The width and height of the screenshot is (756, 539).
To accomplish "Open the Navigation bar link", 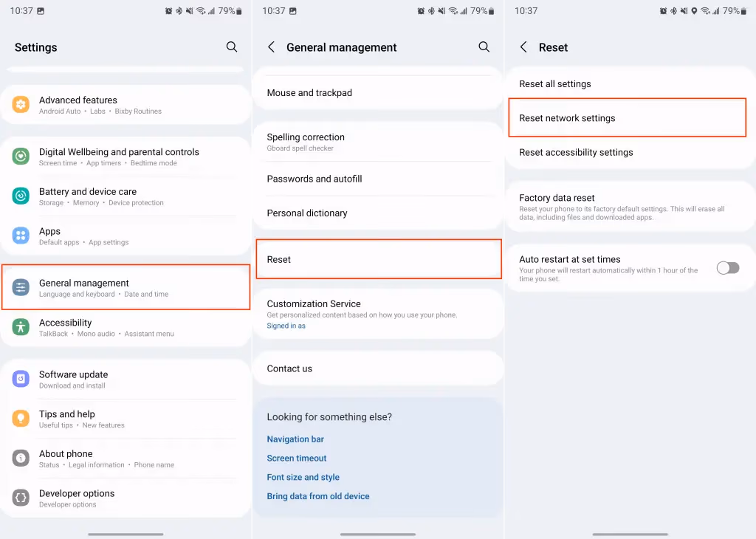I will coord(295,439).
